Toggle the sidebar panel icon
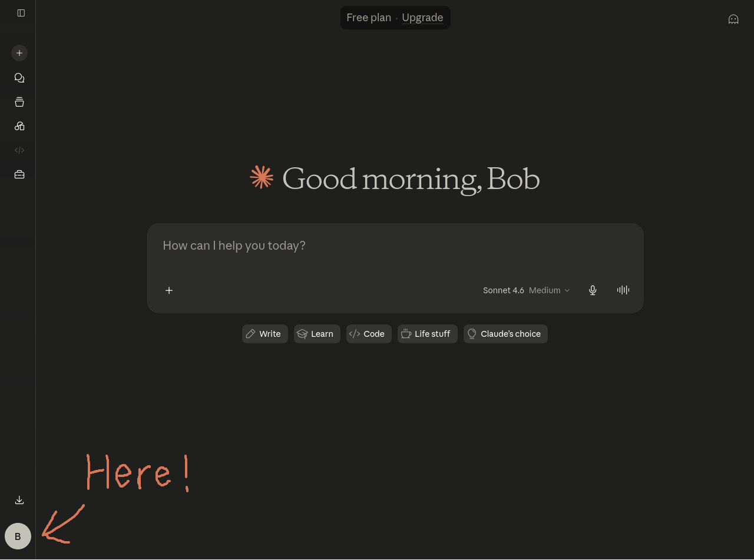754x560 pixels. (21, 13)
